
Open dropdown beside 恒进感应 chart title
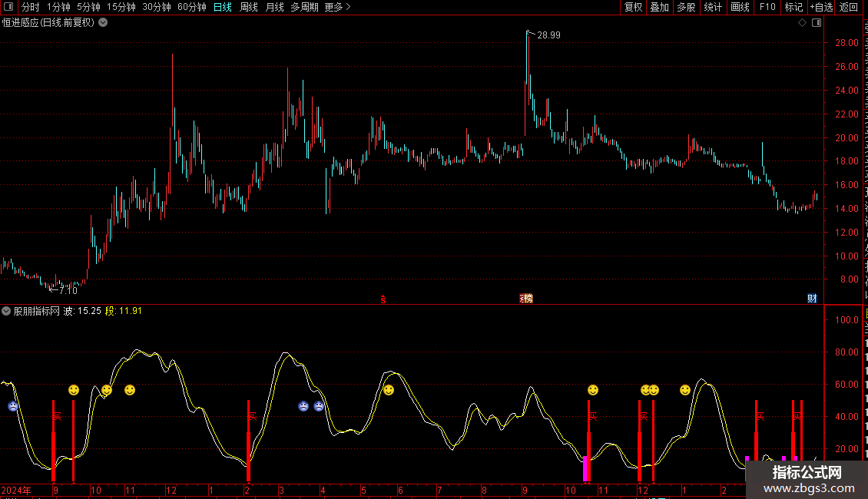(103, 23)
